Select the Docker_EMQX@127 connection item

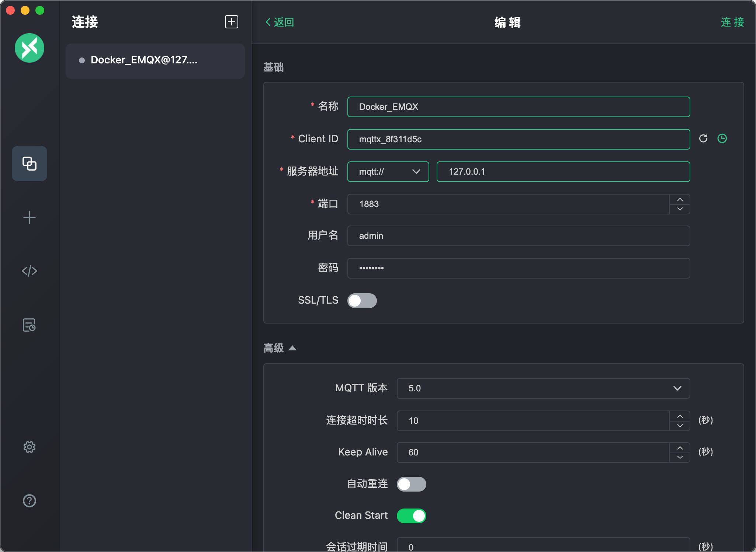click(x=155, y=61)
